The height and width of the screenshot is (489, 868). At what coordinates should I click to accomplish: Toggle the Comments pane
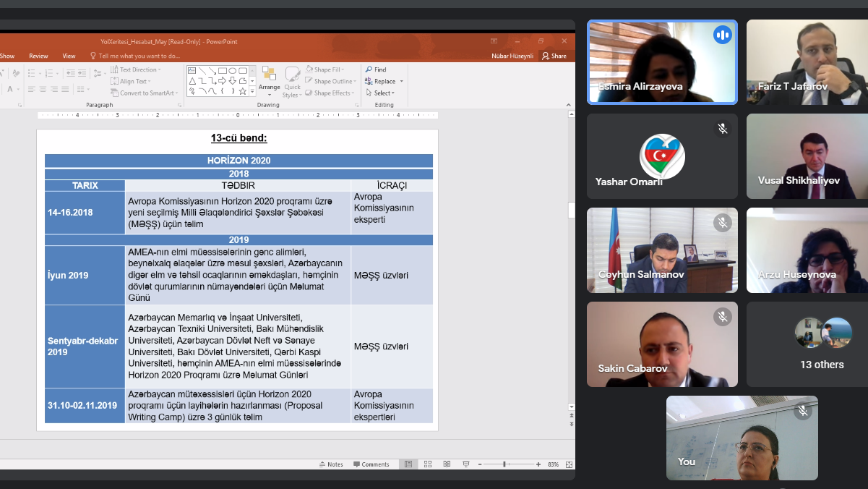point(371,464)
